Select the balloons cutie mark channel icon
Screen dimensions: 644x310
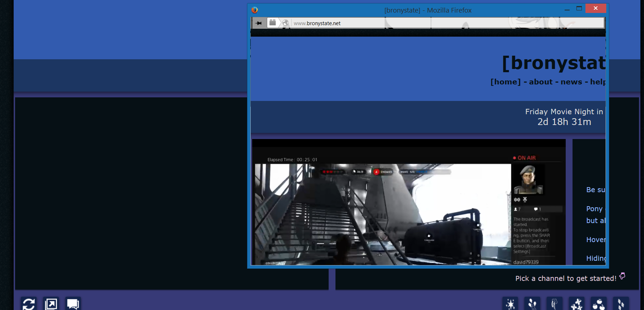pyautogui.click(x=532, y=304)
